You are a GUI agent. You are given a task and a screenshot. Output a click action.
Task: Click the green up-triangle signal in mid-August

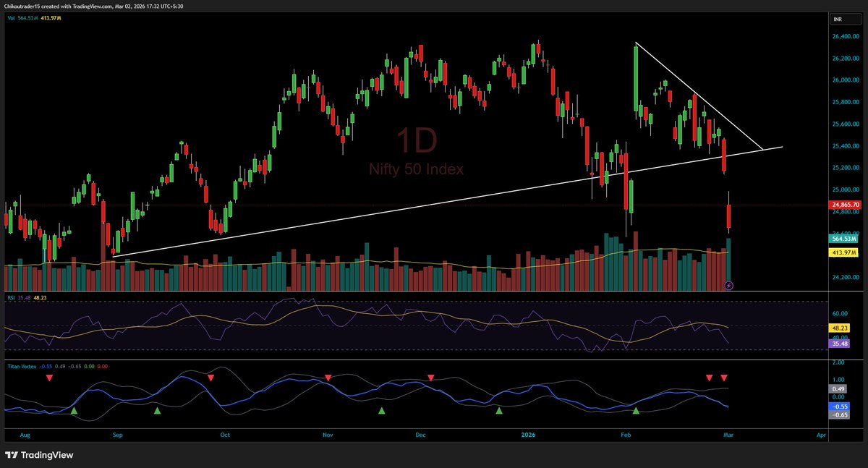pos(73,411)
